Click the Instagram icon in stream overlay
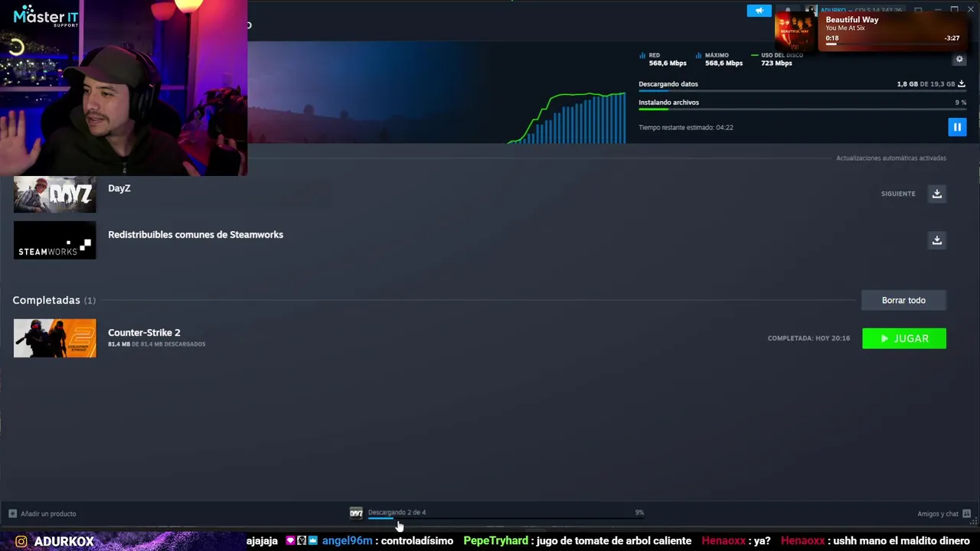Viewport: 980px width, 551px height. click(21, 541)
